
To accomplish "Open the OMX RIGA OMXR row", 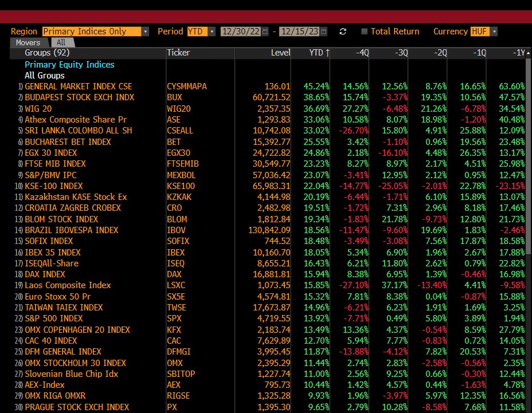I will 268,396.
